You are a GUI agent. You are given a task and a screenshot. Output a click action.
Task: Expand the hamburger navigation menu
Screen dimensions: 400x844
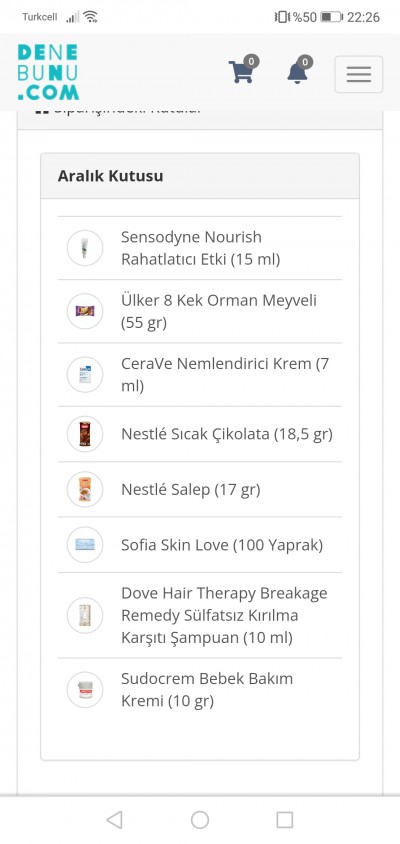pos(359,74)
